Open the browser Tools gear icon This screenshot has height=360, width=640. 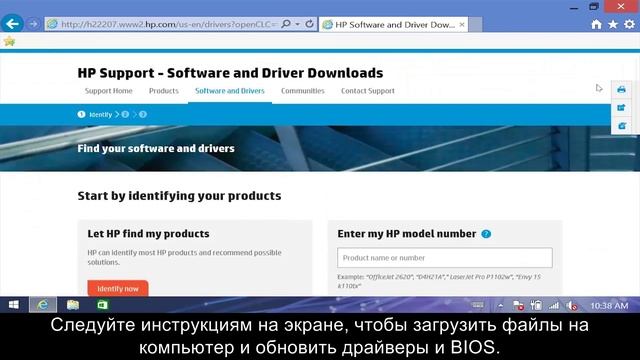pos(629,24)
